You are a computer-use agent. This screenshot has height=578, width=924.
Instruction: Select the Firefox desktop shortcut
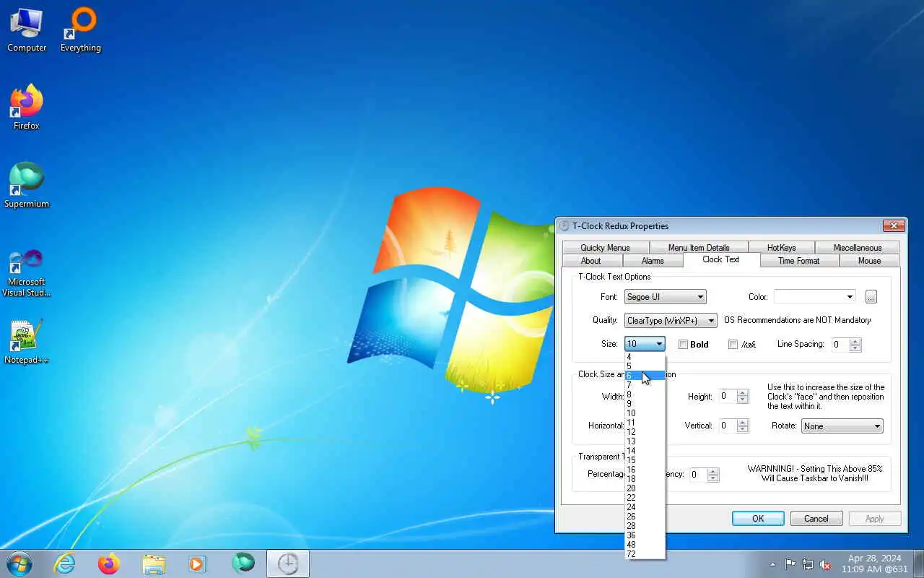tap(27, 108)
